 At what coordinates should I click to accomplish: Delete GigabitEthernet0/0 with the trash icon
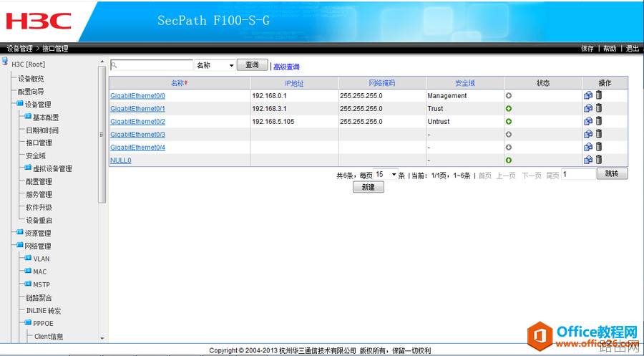point(599,95)
